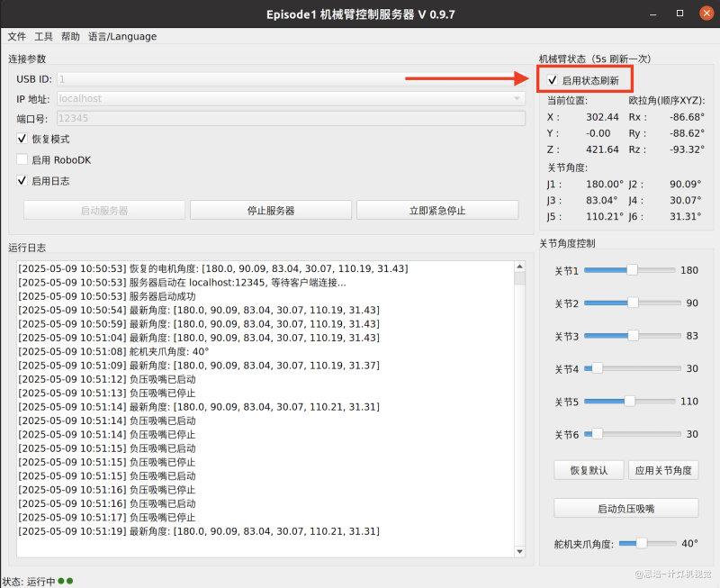This screenshot has height=588, width=720.
Task: Open the 语言/Language menu
Action: [x=122, y=36]
